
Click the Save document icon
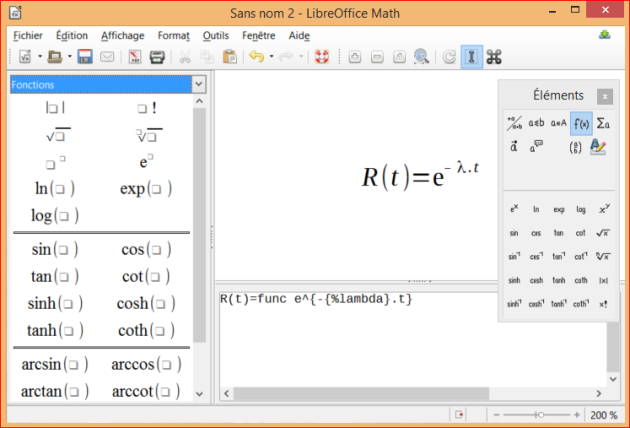point(85,57)
